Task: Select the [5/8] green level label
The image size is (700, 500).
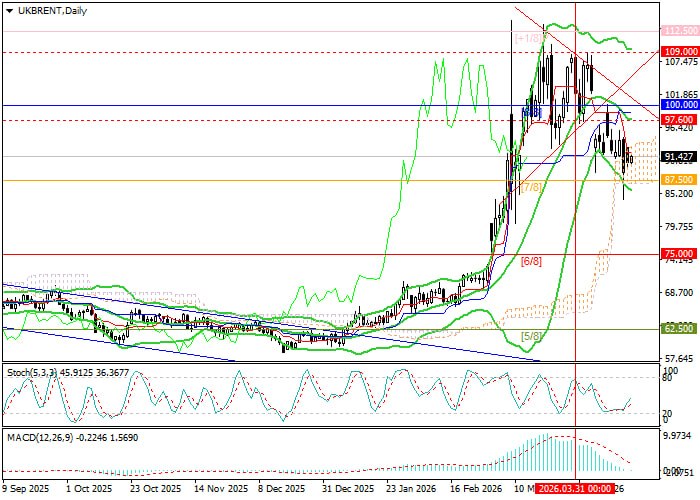Action: click(531, 335)
